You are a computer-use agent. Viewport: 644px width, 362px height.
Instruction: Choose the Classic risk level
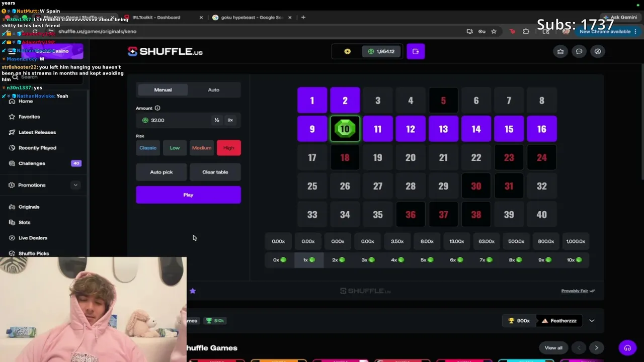tap(148, 148)
